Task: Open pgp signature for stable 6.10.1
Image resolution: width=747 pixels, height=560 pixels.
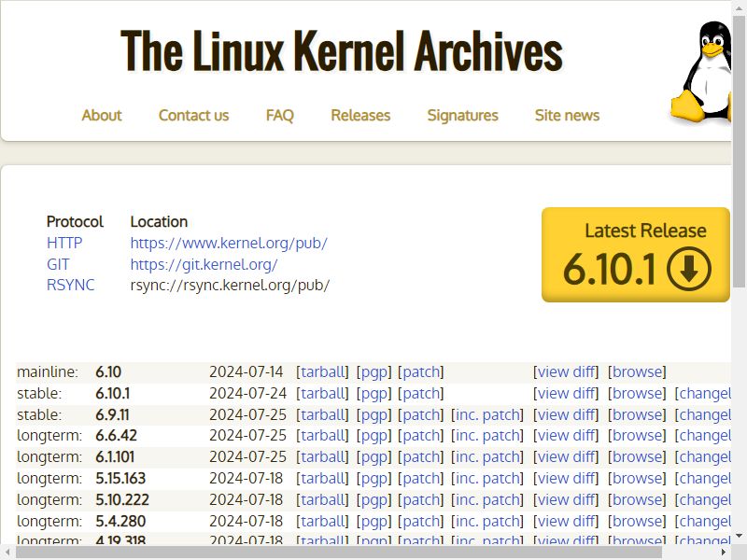Action: point(374,394)
